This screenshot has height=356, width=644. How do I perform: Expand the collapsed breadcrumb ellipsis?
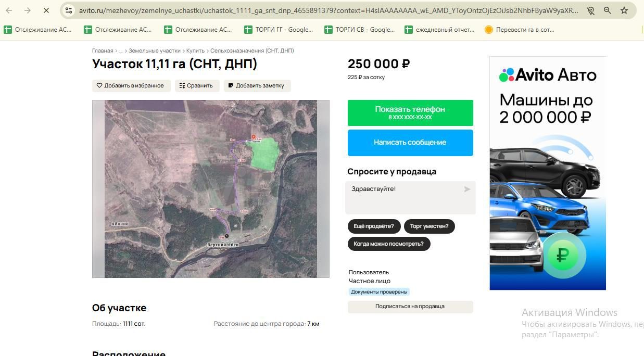point(121,50)
